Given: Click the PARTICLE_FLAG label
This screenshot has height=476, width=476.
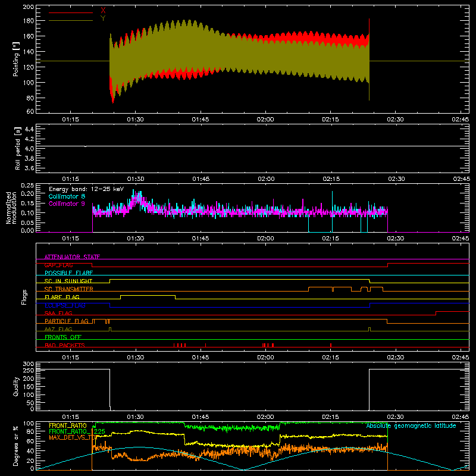Looking at the screenshot, I should pos(67,321).
